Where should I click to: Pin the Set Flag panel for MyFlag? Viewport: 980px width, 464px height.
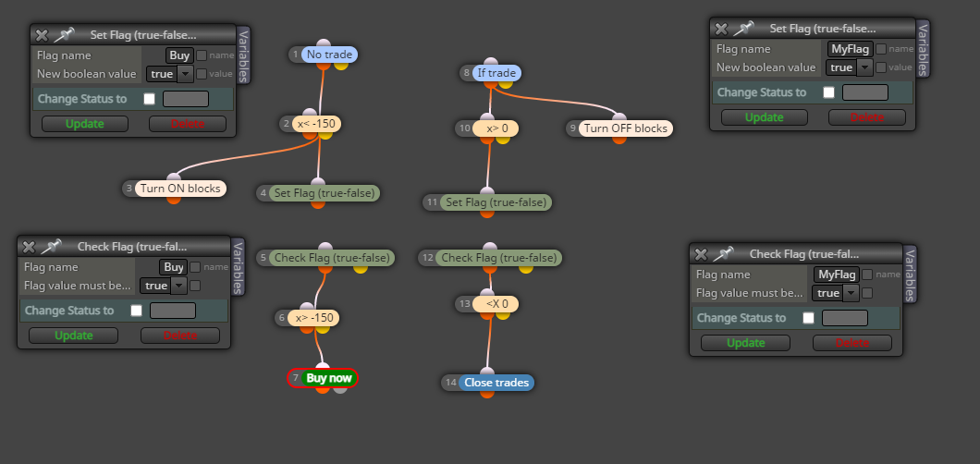[x=743, y=29]
